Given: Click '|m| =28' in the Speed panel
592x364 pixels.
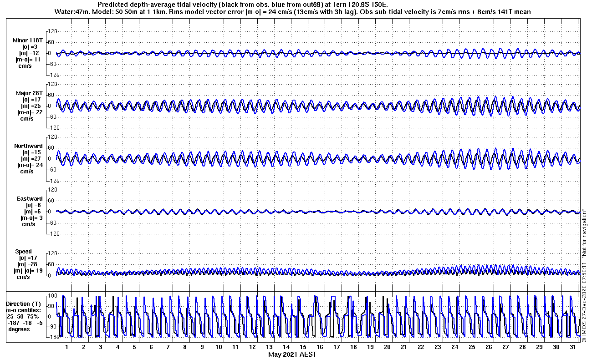Looking at the screenshot, I should tap(27, 264).
